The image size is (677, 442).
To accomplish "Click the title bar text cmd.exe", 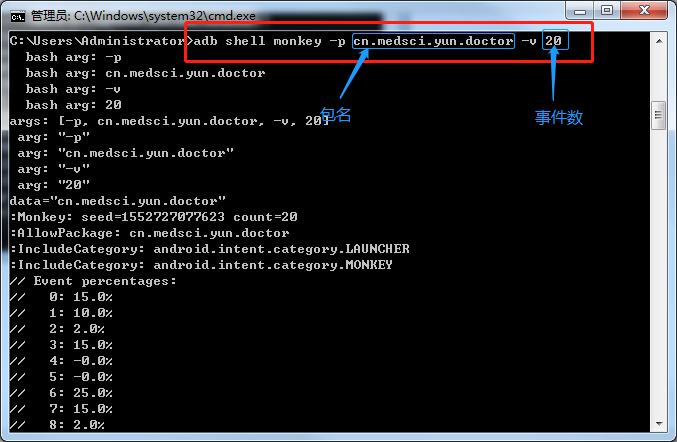I will pos(143,16).
